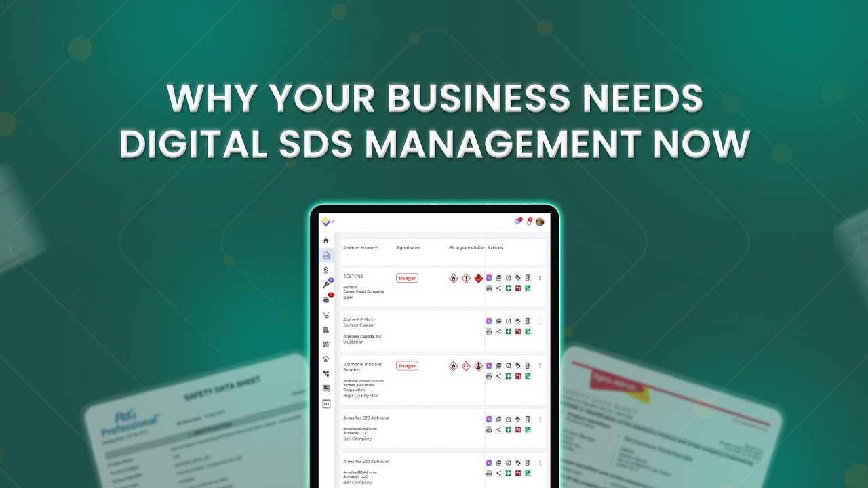The width and height of the screenshot is (868, 488).
Task: Open the three-dot menu for Ammonia Inhalant Solution
Action: (540, 366)
